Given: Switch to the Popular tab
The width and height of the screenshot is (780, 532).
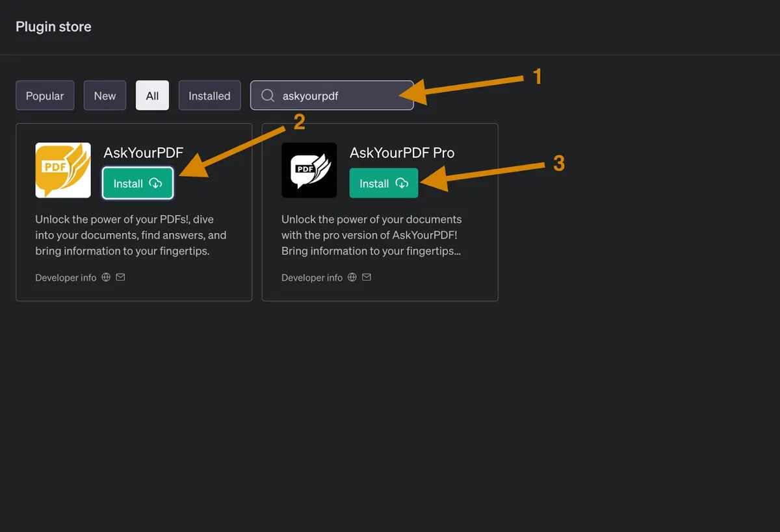Looking at the screenshot, I should click(x=45, y=95).
